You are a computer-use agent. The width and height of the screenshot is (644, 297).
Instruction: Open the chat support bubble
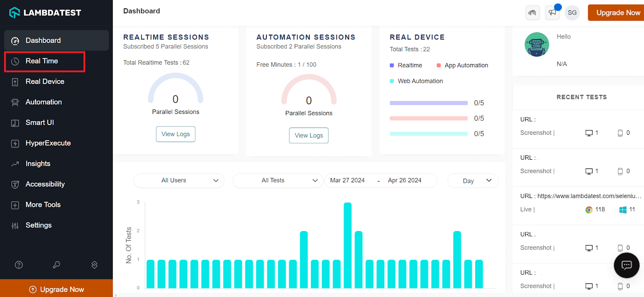[x=626, y=265]
